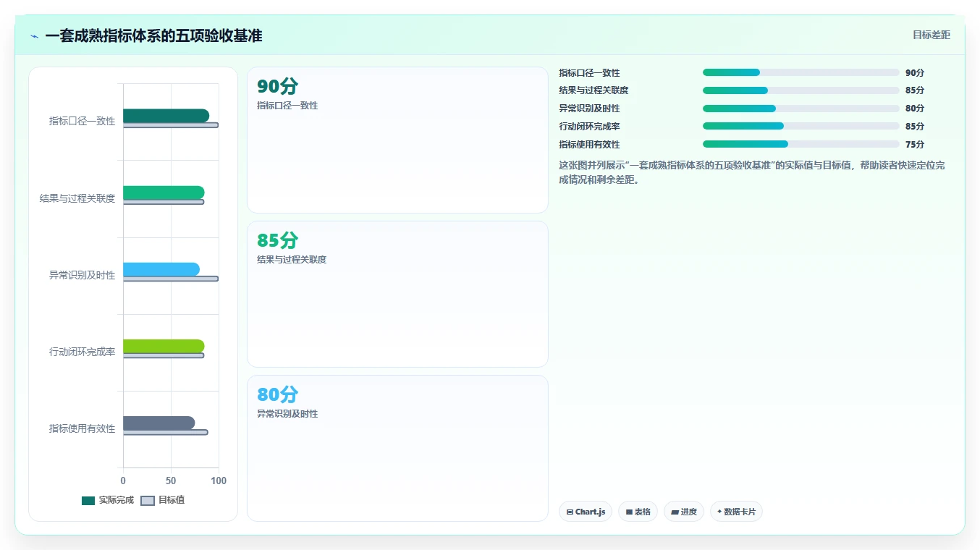Toggle the 目标值 legend item in the chart
The image size is (980, 550).
163,500
